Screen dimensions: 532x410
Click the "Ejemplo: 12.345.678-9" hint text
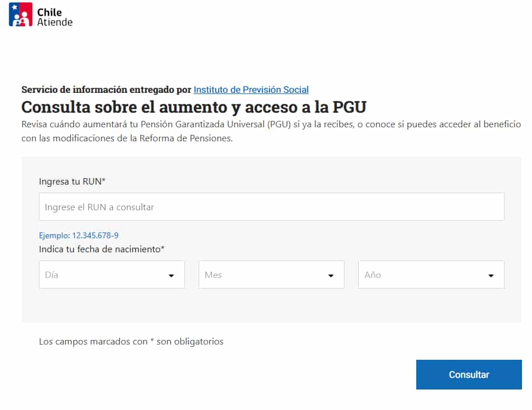point(79,235)
